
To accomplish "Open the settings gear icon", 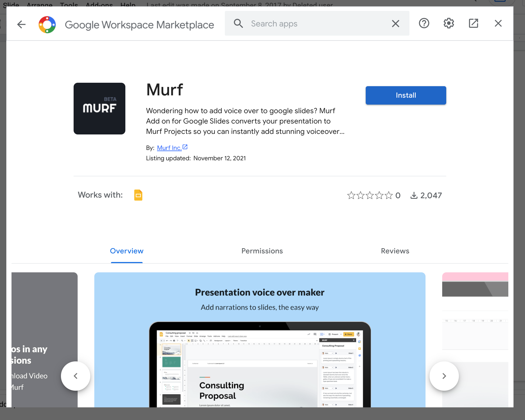I will (x=449, y=23).
